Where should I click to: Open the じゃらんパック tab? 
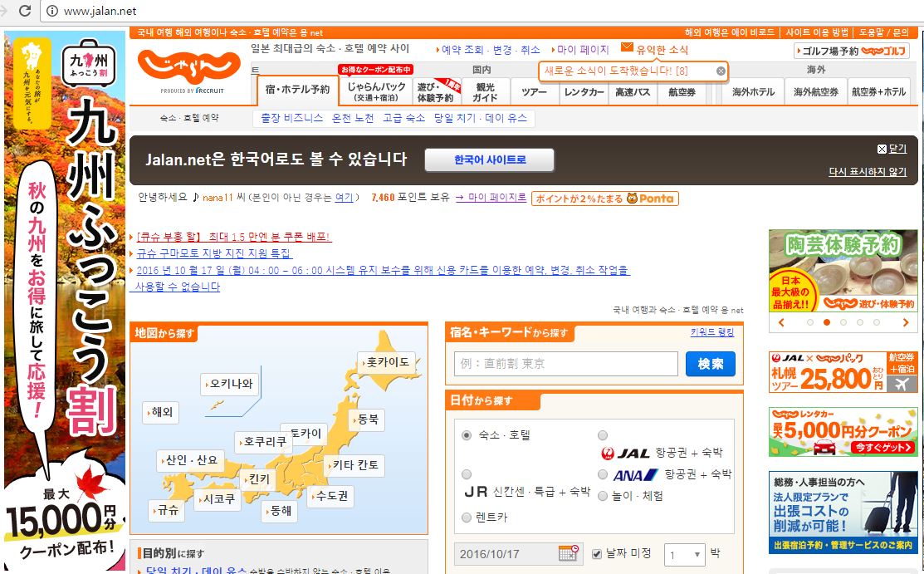tap(375, 91)
